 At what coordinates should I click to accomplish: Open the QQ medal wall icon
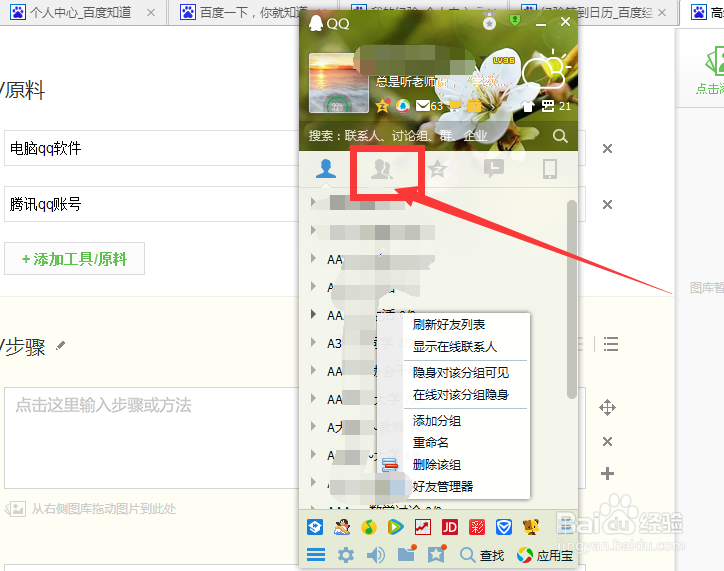point(489,22)
